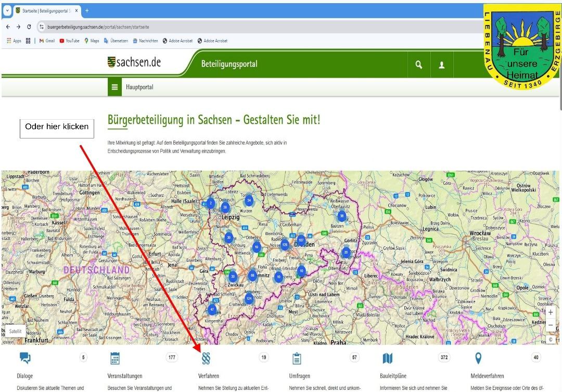Open the Umfragen clipboard icon
562x392 pixels.
coord(297,358)
